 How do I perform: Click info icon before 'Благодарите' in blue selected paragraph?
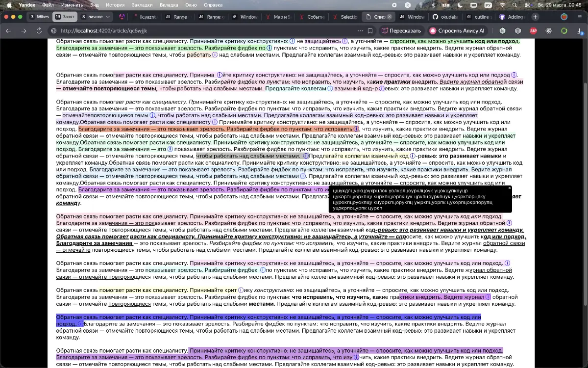point(80,324)
